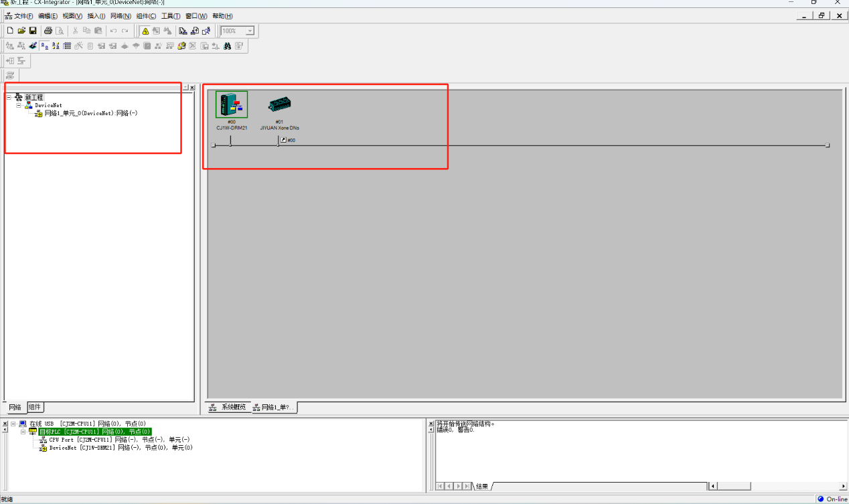
Task: Open the 工具(T) menu
Action: point(171,16)
